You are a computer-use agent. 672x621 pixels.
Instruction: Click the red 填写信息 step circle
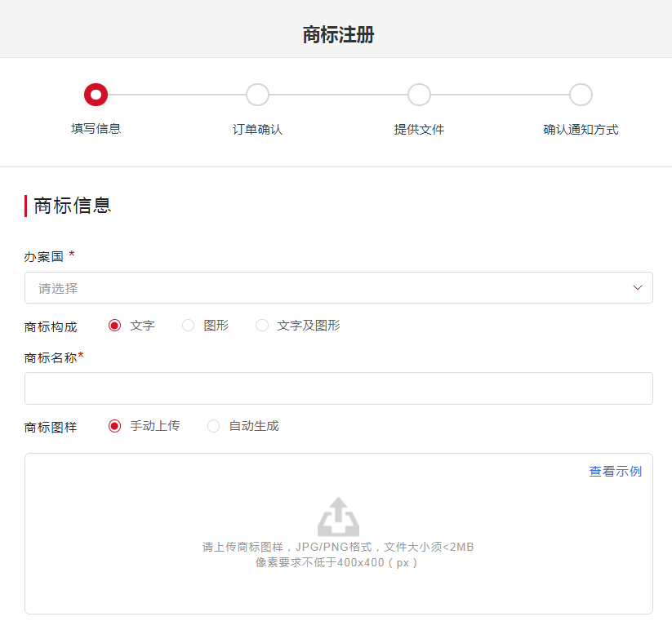(96, 95)
